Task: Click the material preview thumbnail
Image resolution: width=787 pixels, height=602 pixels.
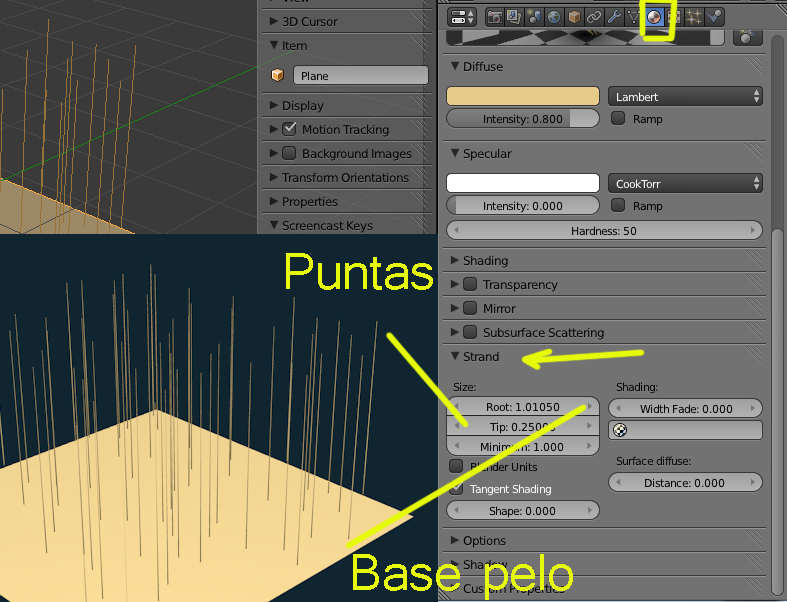Action: 585,37
